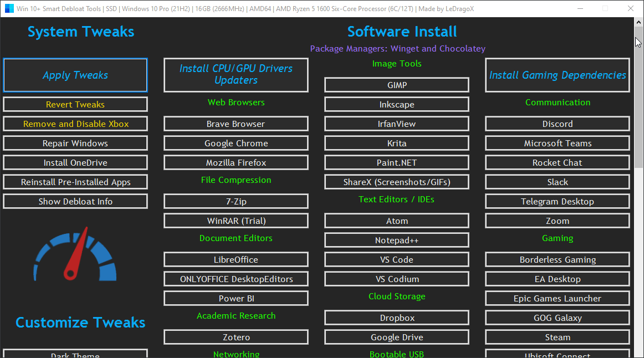Run Repair Windows
This screenshot has height=358, width=644.
pos(75,144)
